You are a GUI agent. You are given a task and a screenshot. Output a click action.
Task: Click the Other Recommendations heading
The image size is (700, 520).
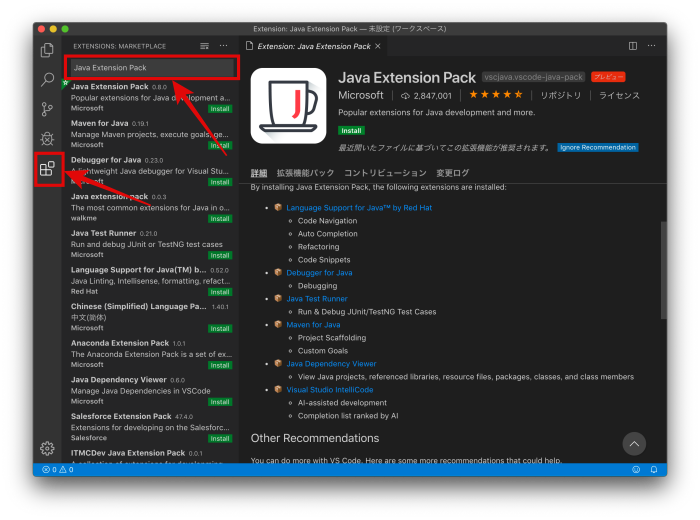click(315, 438)
